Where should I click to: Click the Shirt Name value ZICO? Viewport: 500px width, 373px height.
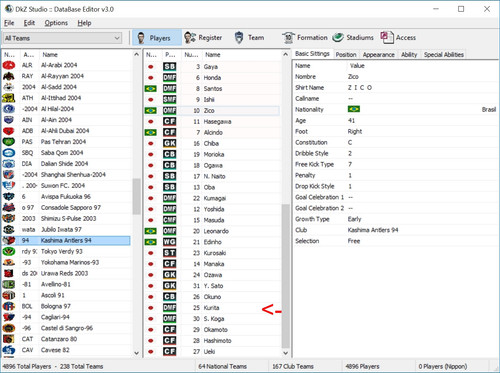tap(360, 88)
